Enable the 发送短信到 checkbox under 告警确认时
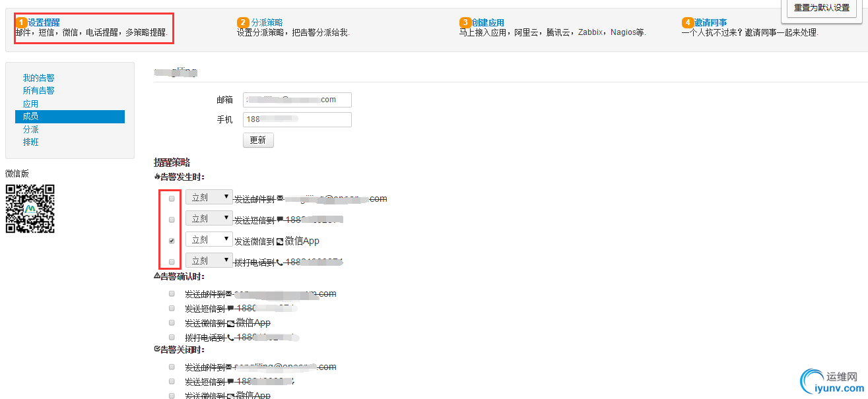This screenshot has height=399, width=868. (172, 308)
